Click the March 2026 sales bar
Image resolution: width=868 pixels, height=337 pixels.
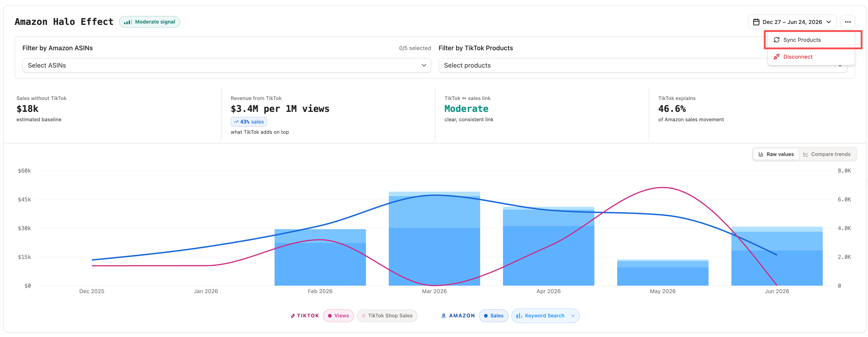tap(434, 239)
